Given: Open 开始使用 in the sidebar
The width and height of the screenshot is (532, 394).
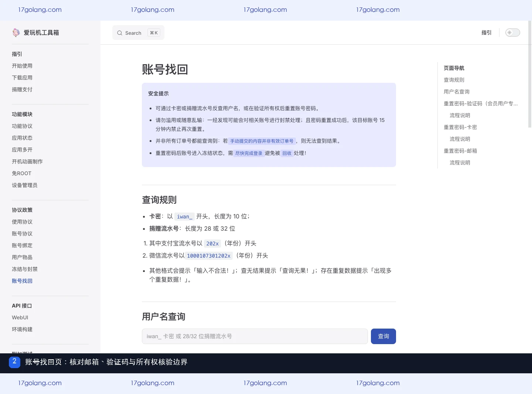Looking at the screenshot, I should [x=22, y=66].
